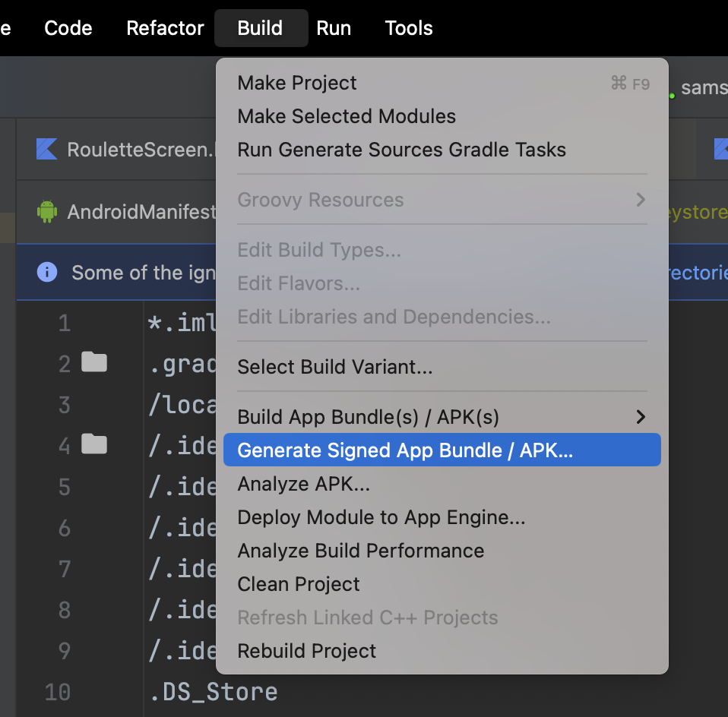
Task: Run Generate Sources Gradle Tasks
Action: tap(401, 150)
